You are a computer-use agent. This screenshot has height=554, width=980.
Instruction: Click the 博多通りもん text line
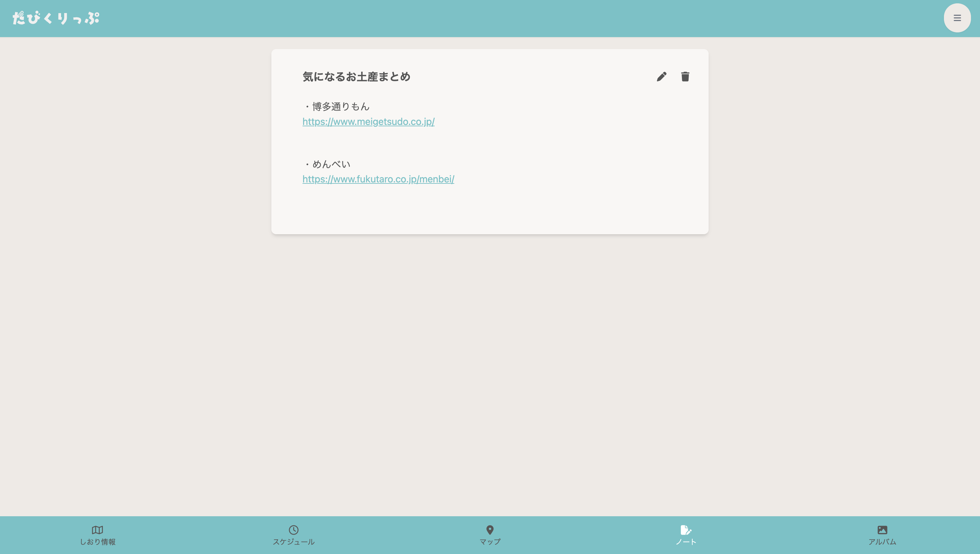340,107
